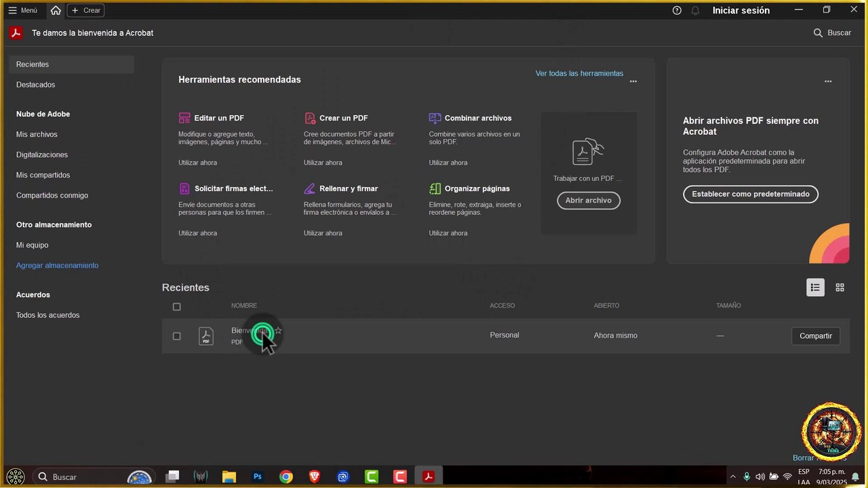Click the 'Personal' access cell

click(505, 335)
